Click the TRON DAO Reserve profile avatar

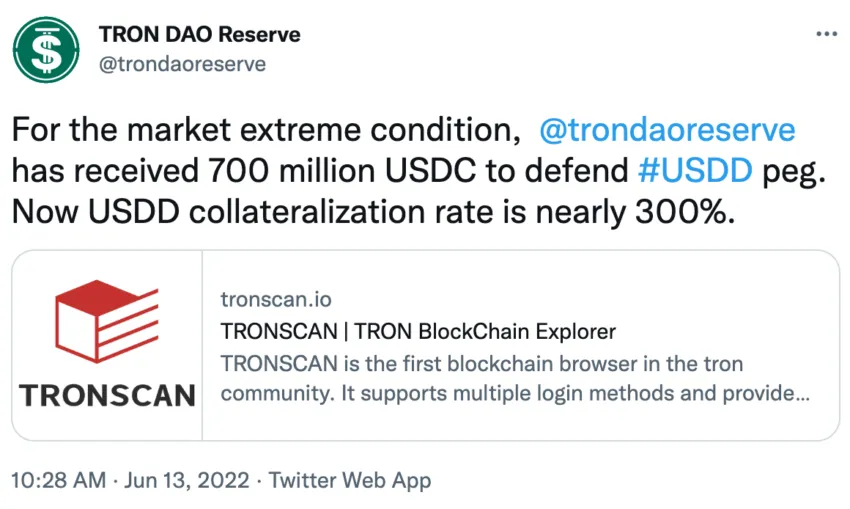point(46,50)
